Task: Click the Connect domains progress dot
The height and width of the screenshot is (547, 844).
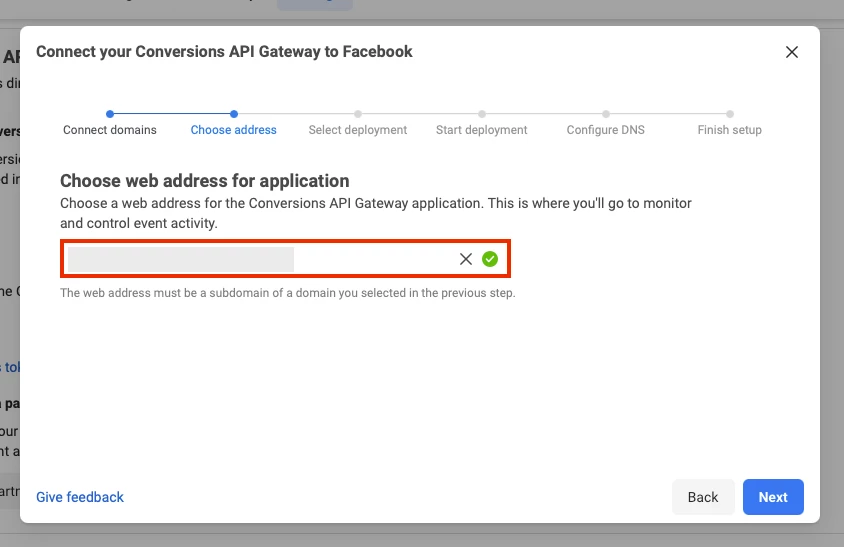Action: (110, 114)
